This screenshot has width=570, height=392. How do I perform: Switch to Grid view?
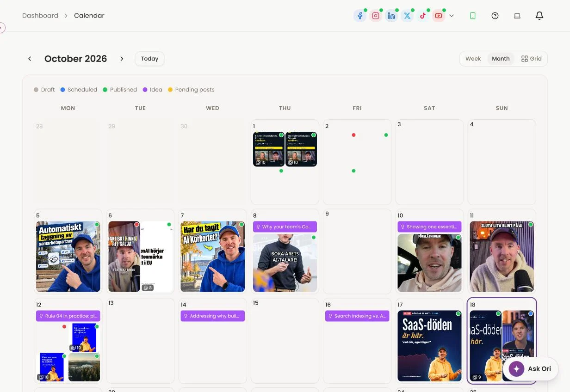pyautogui.click(x=531, y=59)
